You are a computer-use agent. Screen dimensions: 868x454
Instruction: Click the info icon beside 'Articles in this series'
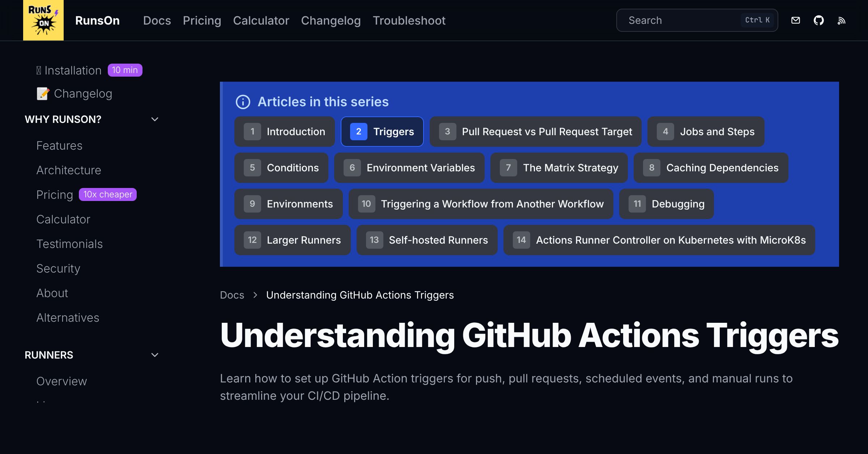243,102
